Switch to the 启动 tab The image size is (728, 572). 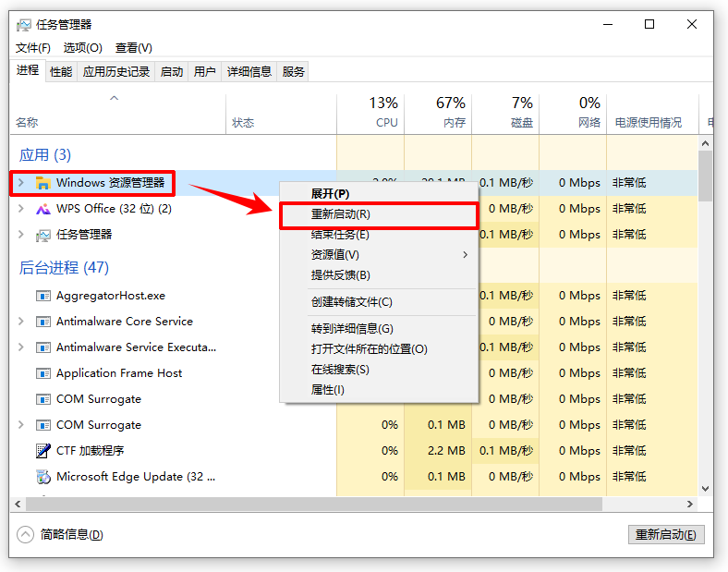point(172,72)
